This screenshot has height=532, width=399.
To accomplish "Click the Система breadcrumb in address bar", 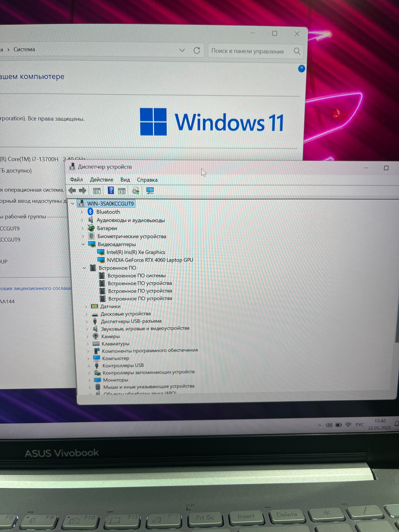I will pos(24,49).
